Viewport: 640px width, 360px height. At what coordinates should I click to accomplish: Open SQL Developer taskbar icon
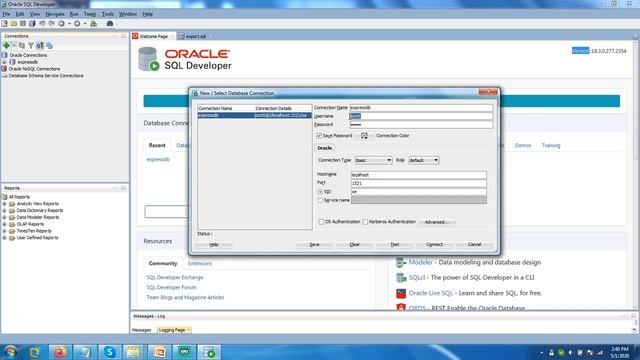click(209, 352)
